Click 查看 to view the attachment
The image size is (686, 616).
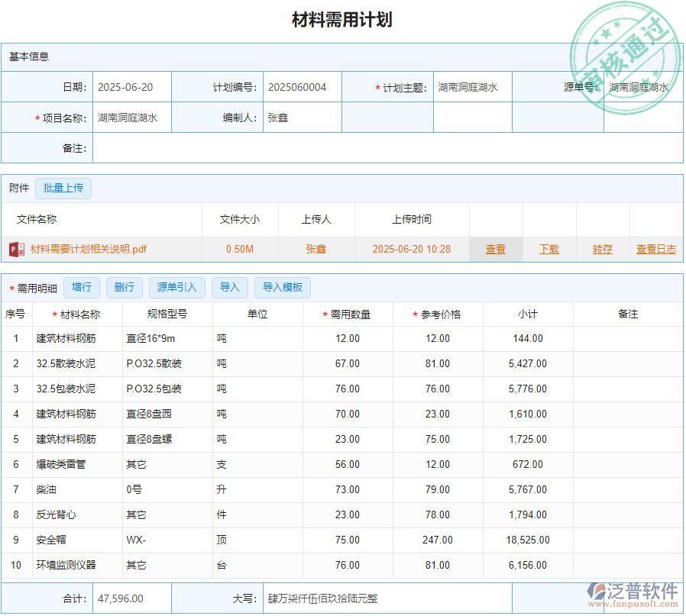click(x=496, y=249)
